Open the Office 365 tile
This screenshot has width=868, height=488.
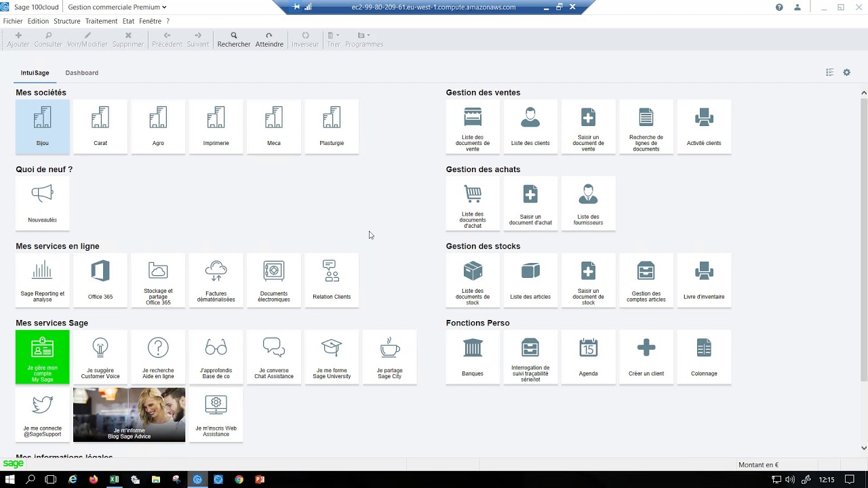(x=100, y=281)
